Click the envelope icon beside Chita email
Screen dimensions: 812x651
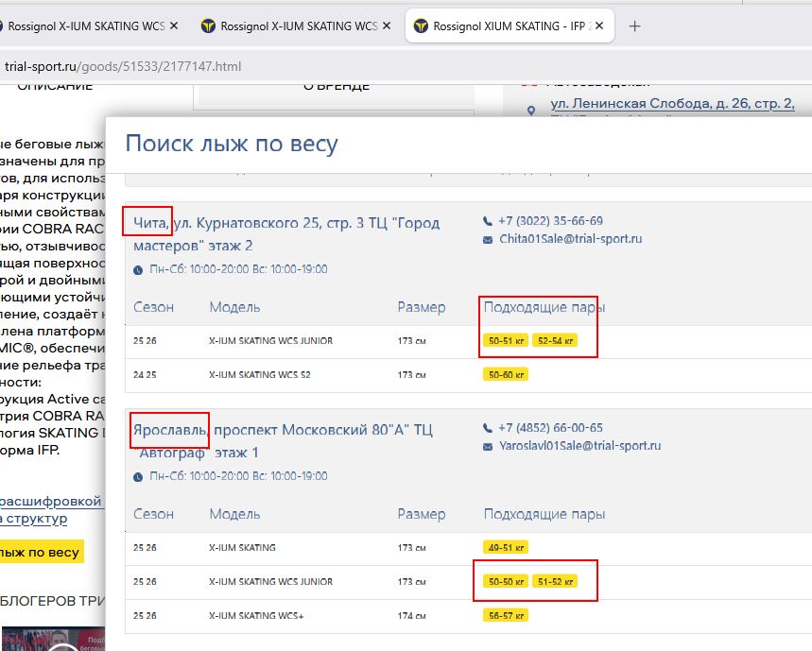488,240
